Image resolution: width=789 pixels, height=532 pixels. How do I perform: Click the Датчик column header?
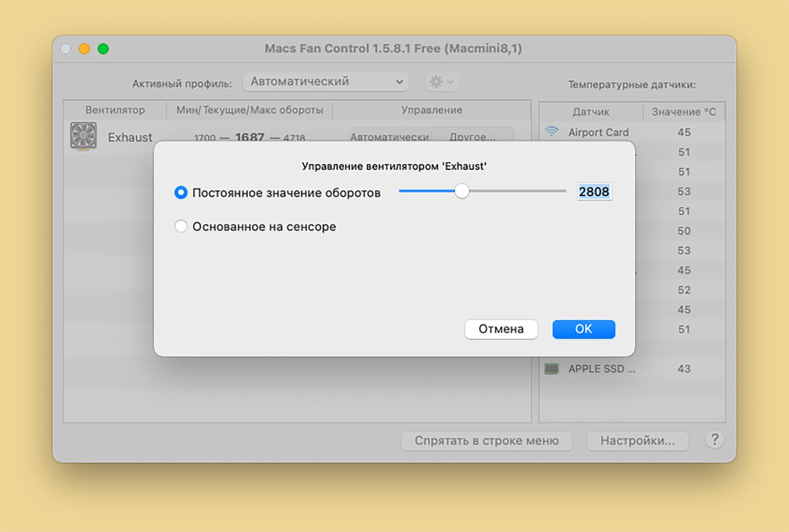click(591, 112)
